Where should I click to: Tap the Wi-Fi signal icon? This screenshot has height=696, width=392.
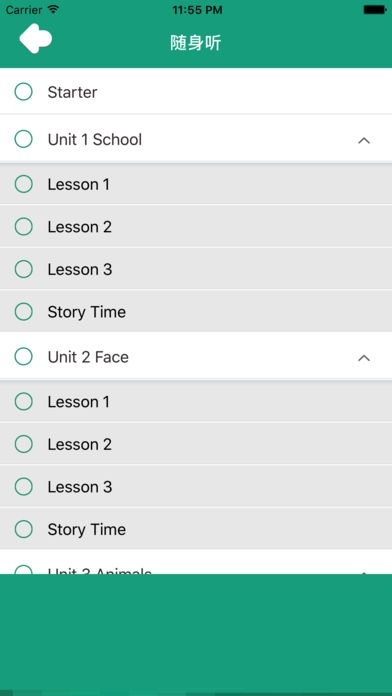(53, 9)
